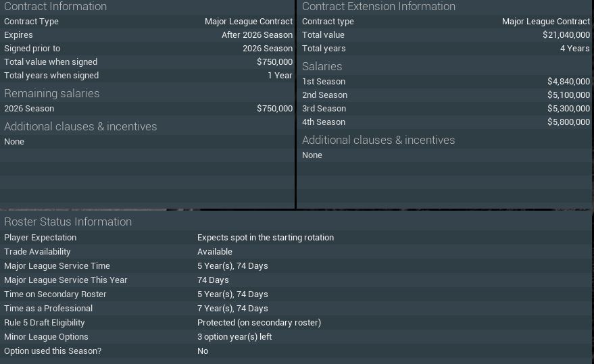Click the 2nd Season $5,100,000 salary

click(x=568, y=95)
